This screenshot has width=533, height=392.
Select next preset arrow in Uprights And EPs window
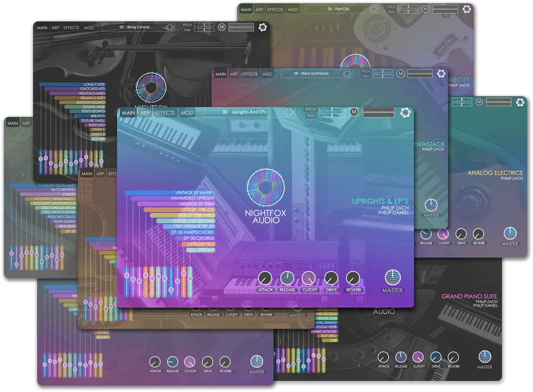click(x=293, y=113)
